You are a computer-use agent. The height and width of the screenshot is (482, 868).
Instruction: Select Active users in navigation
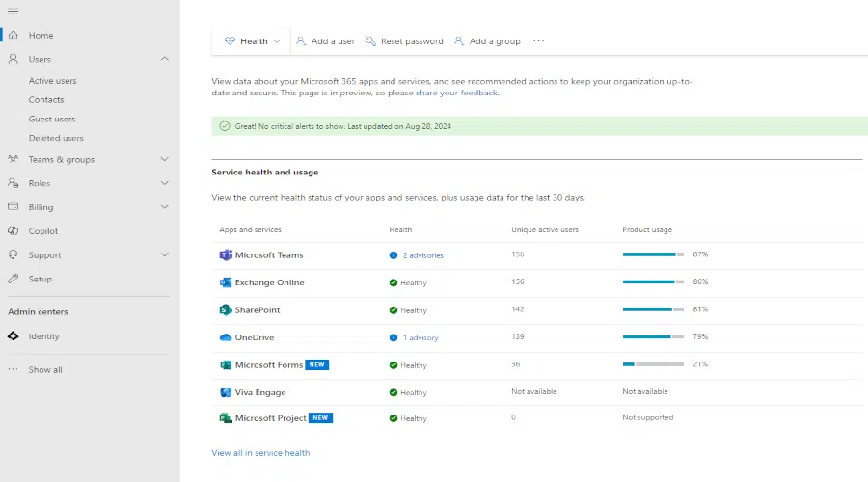pos(53,81)
